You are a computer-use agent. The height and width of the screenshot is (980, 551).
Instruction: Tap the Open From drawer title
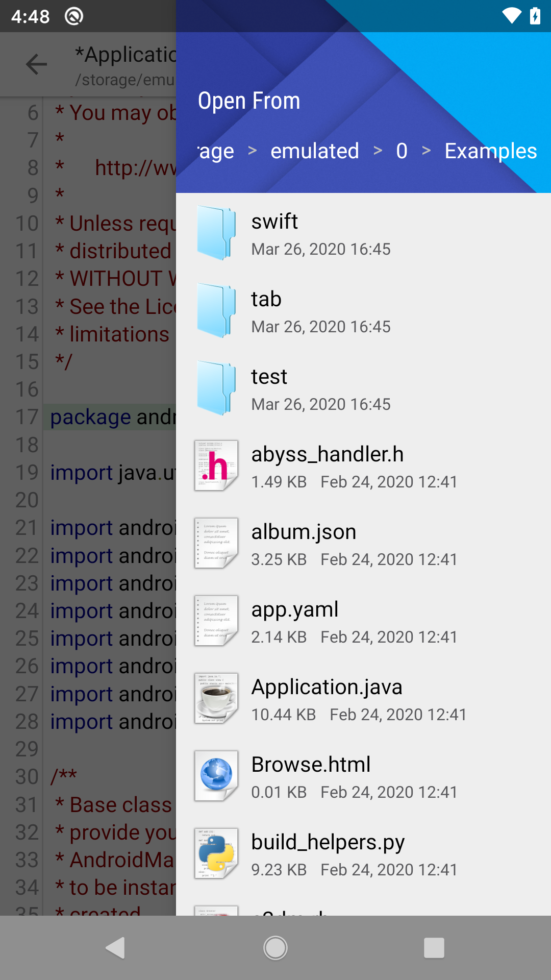click(249, 101)
